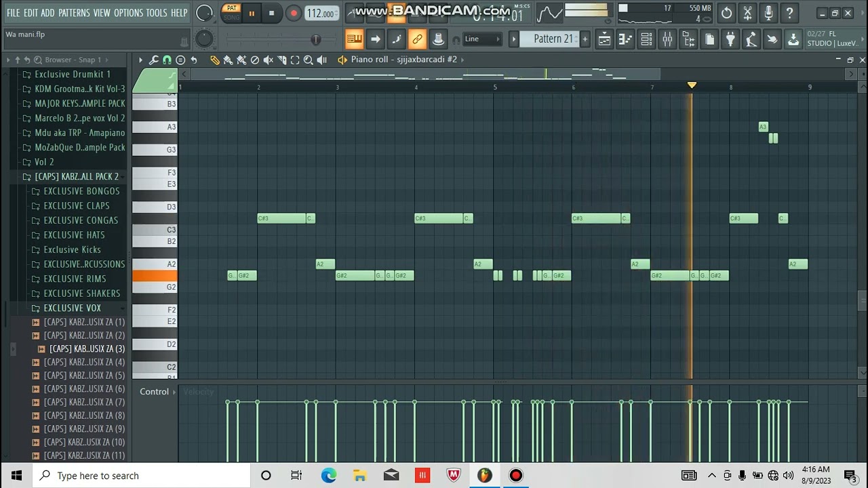Toggle multilink to controllers

pos(438,39)
